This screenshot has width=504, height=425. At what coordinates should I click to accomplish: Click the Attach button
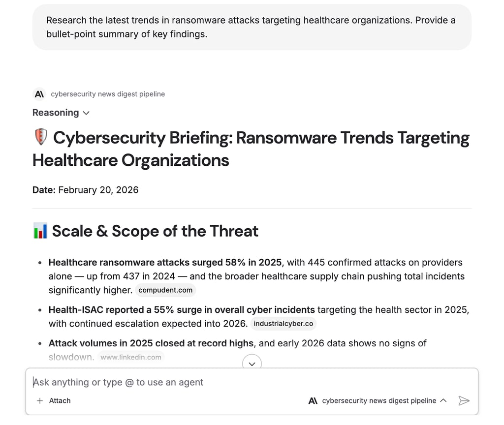click(x=54, y=400)
